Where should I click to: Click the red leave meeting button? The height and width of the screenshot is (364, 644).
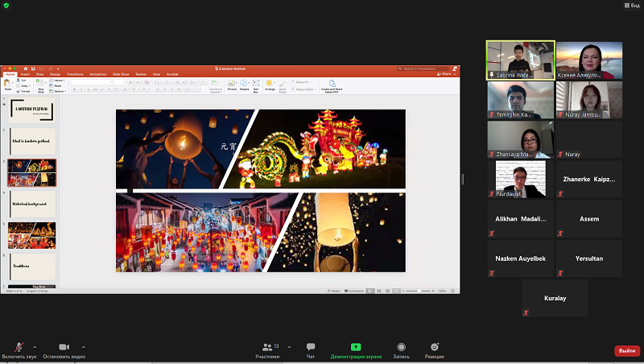[626, 351]
